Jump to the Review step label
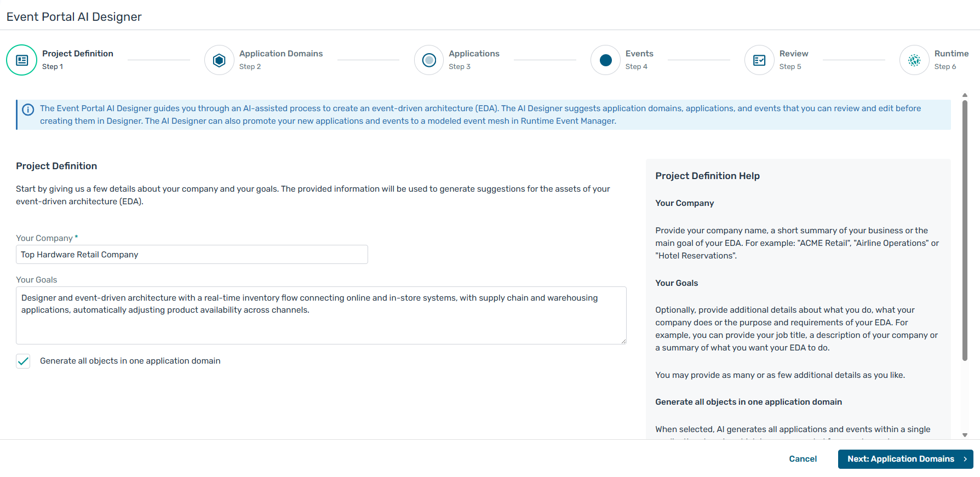 click(x=793, y=54)
